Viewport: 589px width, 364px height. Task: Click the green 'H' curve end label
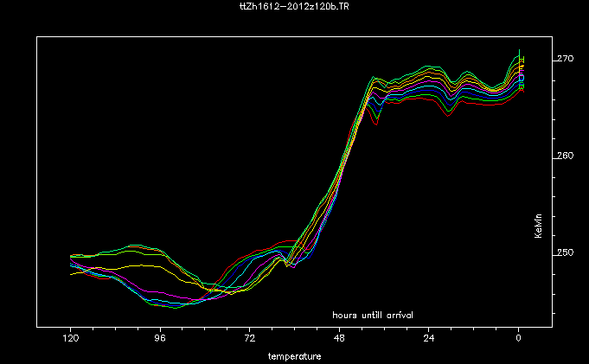(522, 60)
